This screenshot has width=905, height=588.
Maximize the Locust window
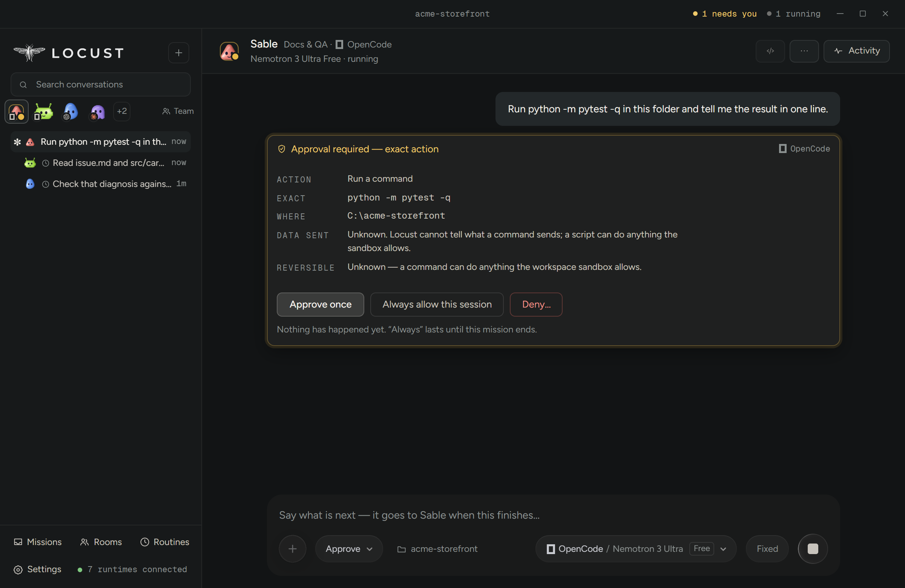(862, 14)
